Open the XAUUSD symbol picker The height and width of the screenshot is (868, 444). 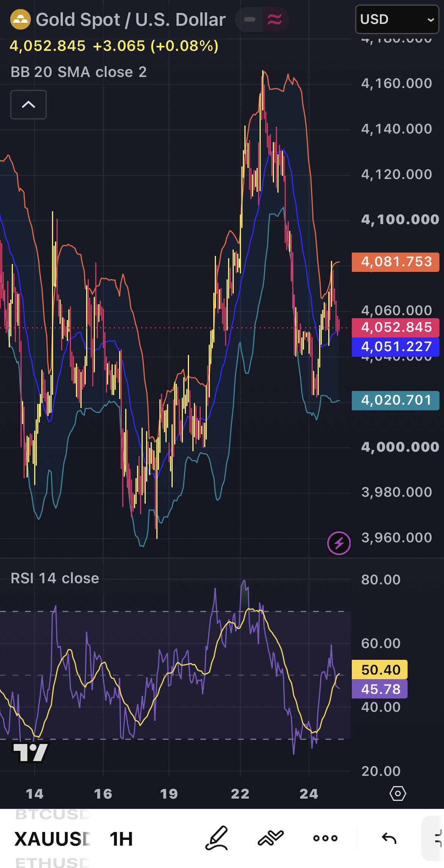coord(52,839)
